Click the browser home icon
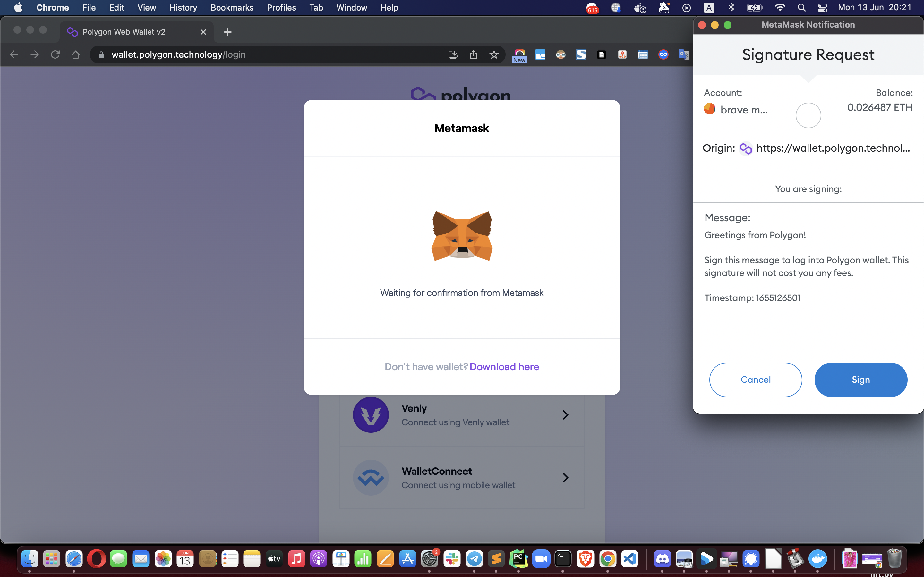 tap(76, 54)
